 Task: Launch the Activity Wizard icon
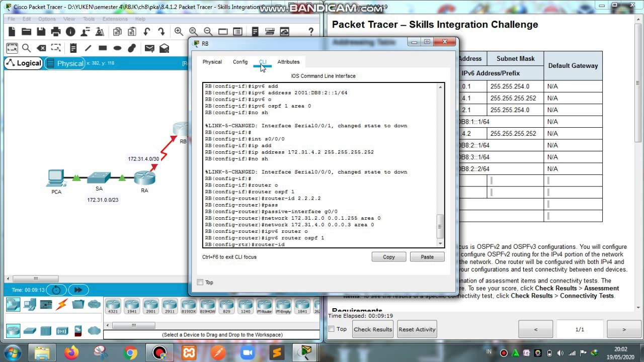pos(85,32)
